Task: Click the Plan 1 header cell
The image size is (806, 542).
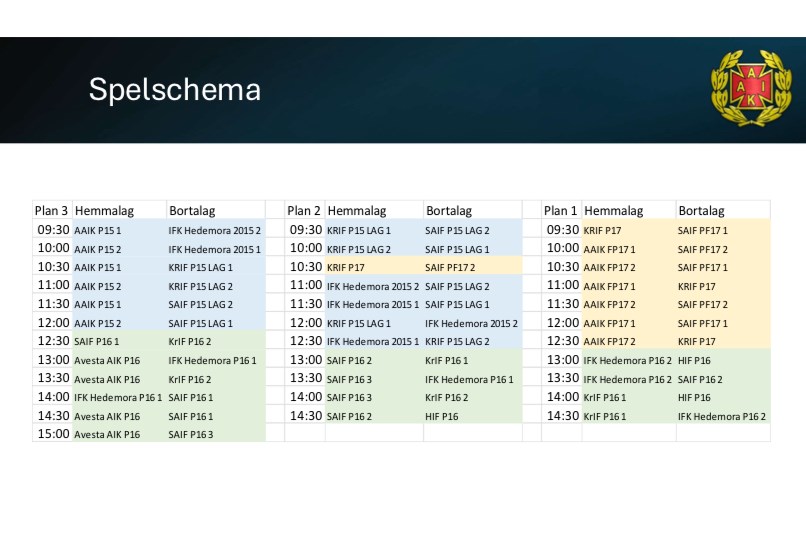Action: (561, 211)
